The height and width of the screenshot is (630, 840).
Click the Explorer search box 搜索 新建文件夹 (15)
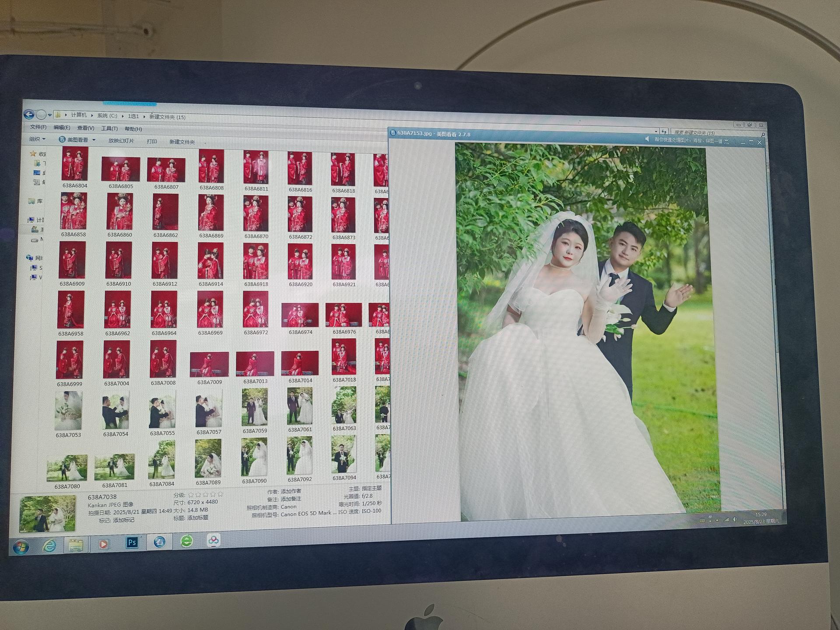tap(717, 133)
